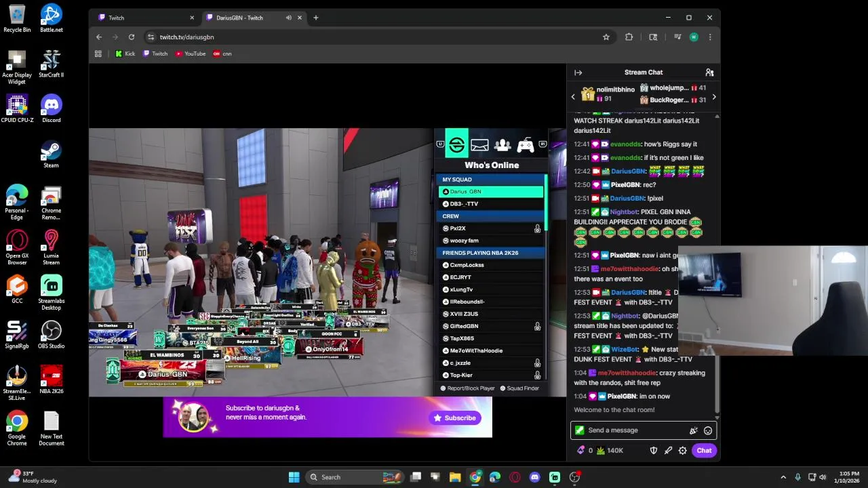Open File Explorer from taskbar

(455, 477)
